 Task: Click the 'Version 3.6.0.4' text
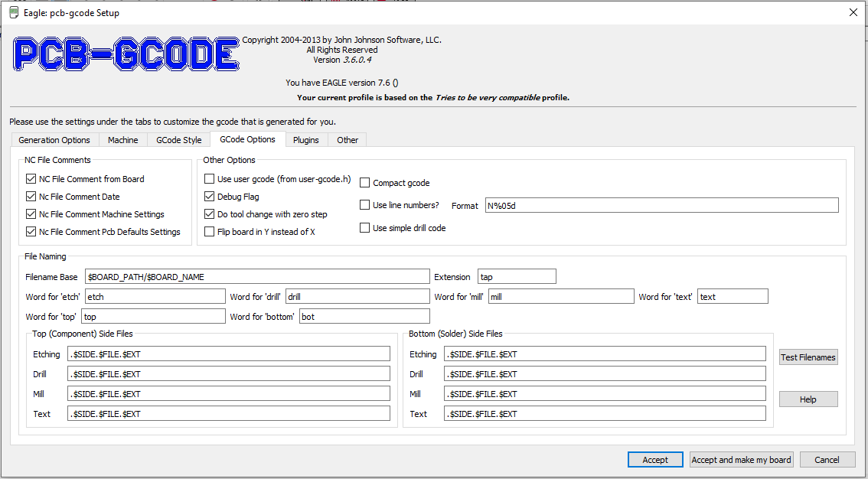342,60
